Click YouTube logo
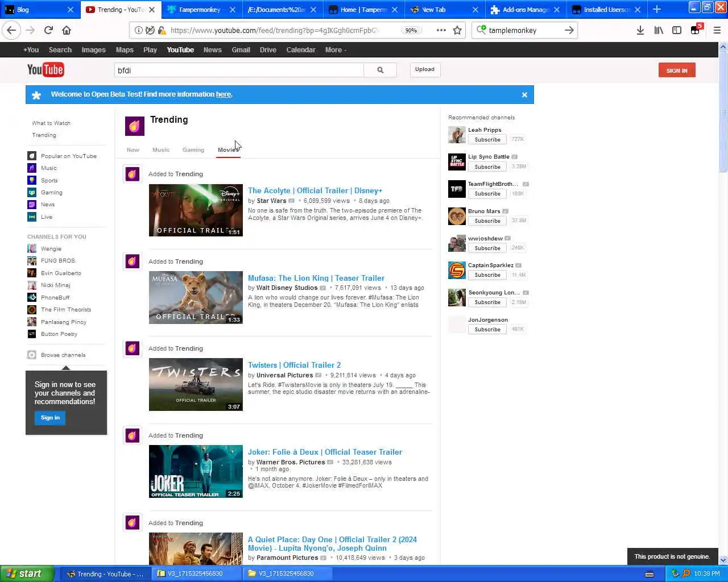The height and width of the screenshot is (582, 728). pyautogui.click(x=45, y=70)
